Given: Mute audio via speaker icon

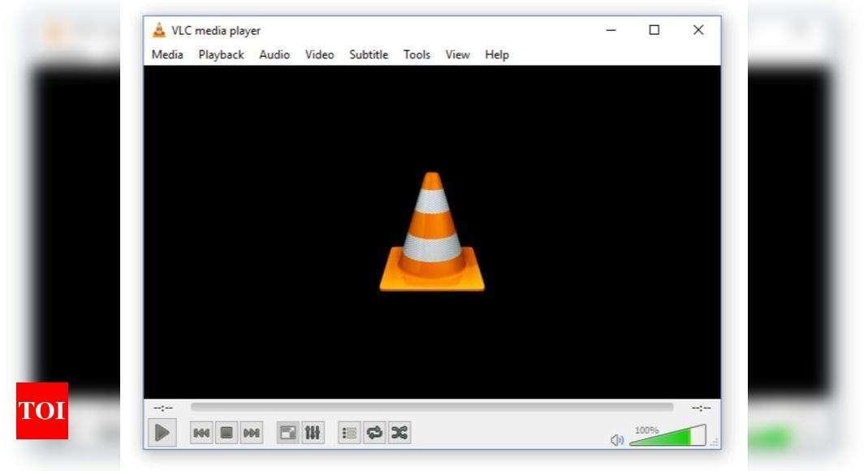Looking at the screenshot, I should (616, 440).
